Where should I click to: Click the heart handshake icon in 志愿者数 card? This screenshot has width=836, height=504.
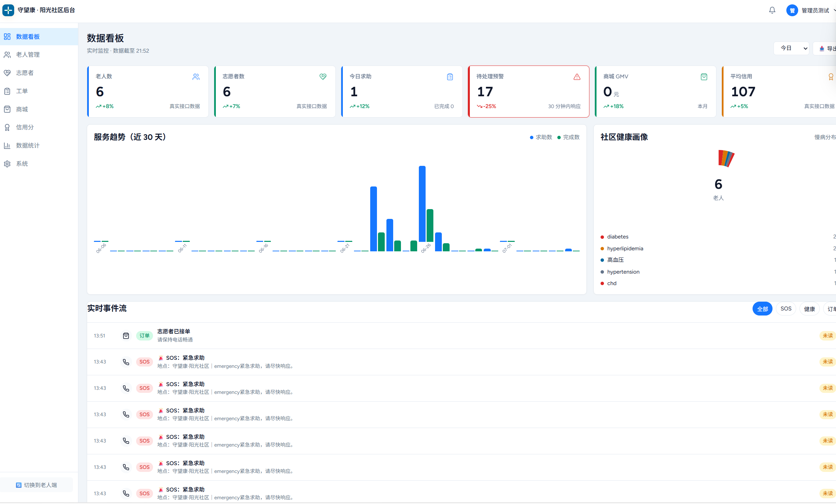[323, 77]
